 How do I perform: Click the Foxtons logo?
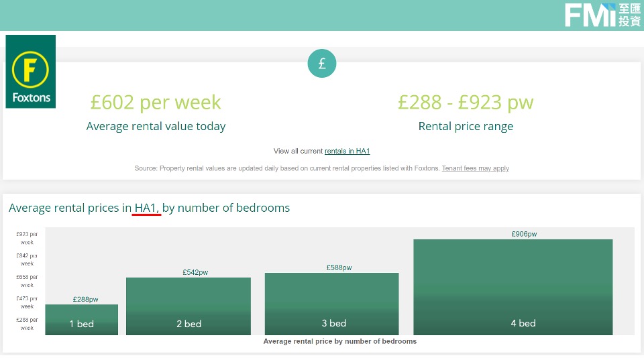tap(30, 72)
